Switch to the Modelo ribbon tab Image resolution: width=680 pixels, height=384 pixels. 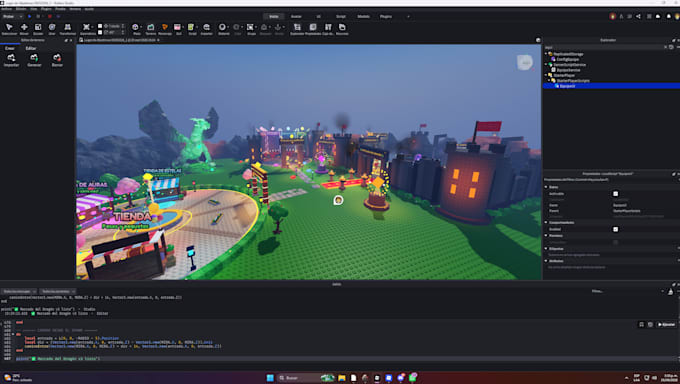coord(363,16)
